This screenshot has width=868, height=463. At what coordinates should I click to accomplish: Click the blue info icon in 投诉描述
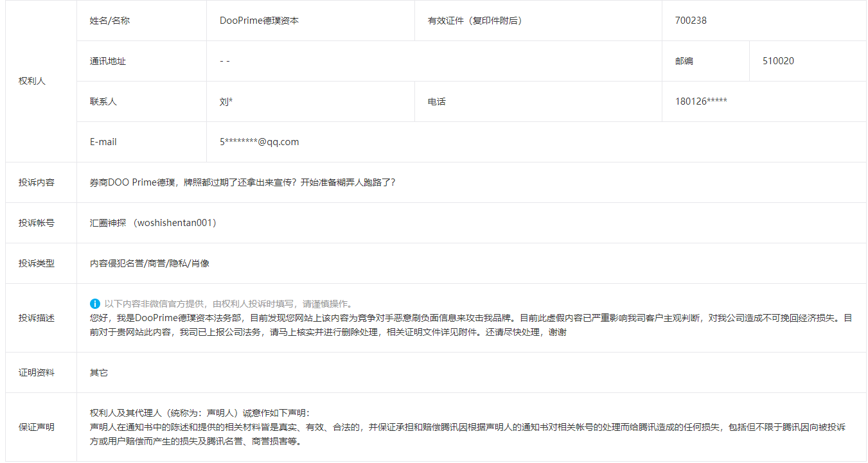point(95,303)
